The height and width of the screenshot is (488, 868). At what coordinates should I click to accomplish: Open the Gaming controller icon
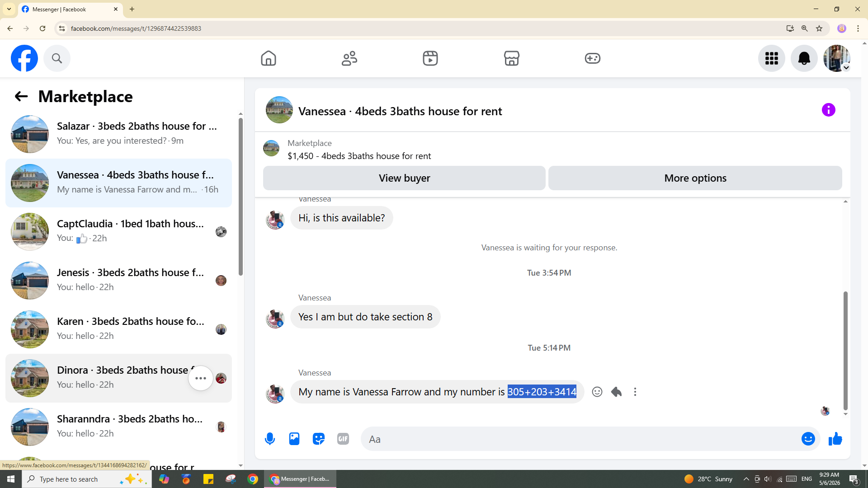click(x=593, y=58)
